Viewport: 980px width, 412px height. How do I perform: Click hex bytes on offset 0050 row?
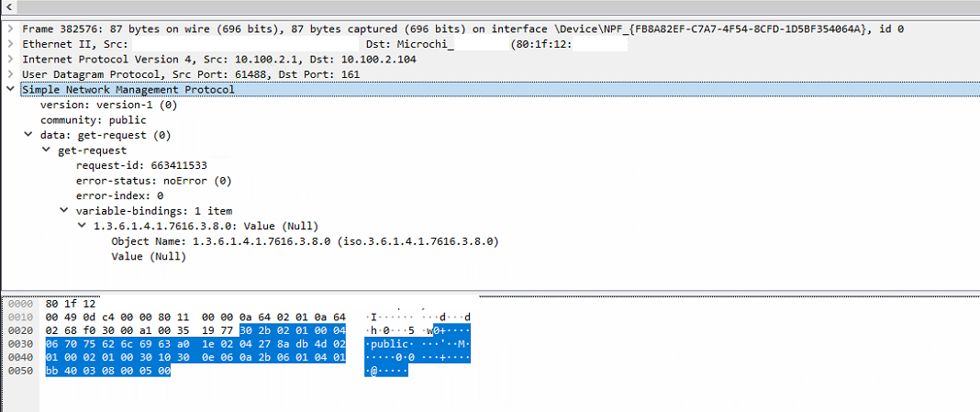(107, 371)
